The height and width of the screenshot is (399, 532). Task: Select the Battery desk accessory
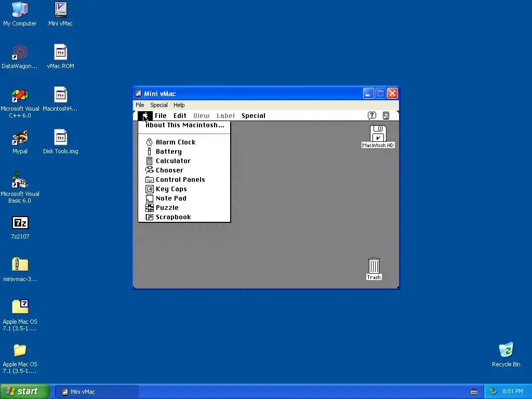tap(184, 152)
